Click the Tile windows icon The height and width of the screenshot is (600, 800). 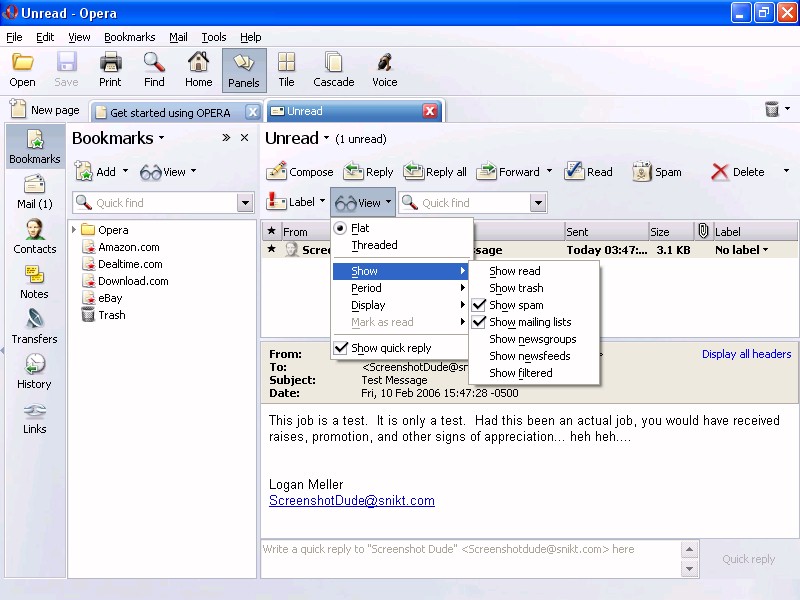286,70
